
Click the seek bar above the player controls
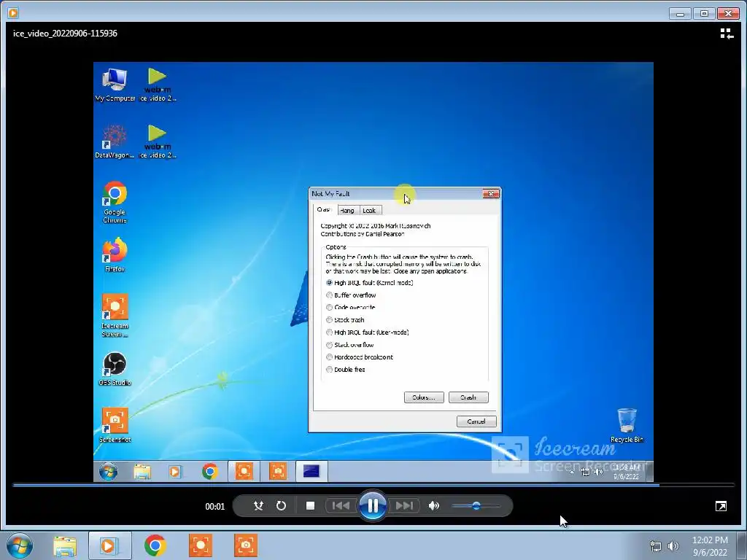373,485
